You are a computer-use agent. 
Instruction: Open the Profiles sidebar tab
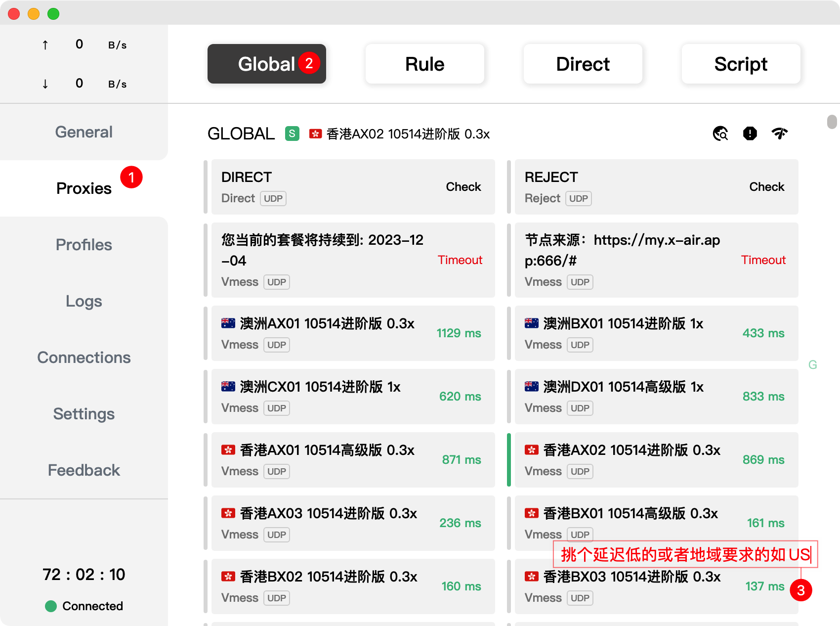(84, 245)
